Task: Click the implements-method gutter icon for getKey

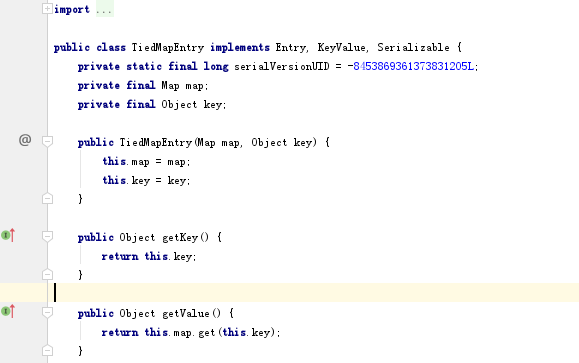Action: pos(8,235)
